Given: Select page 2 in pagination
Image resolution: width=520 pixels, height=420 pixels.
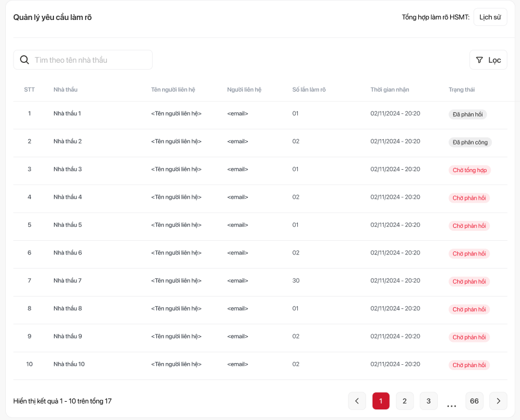Looking at the screenshot, I should 404,401.
